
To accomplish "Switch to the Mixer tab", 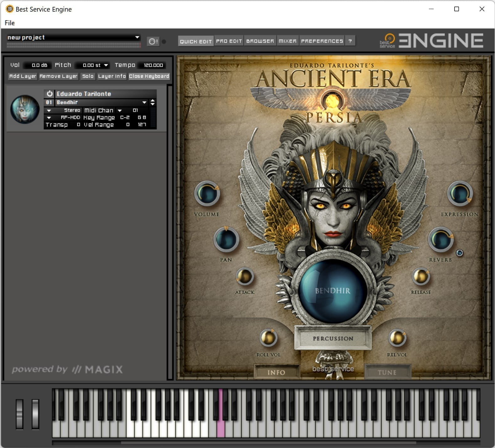I will [287, 41].
